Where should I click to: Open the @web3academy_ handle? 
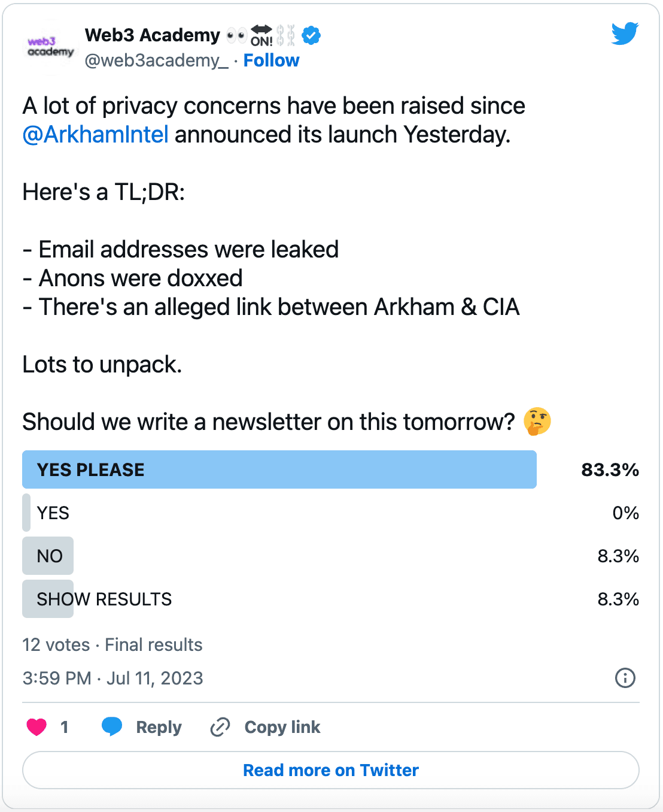tap(157, 60)
